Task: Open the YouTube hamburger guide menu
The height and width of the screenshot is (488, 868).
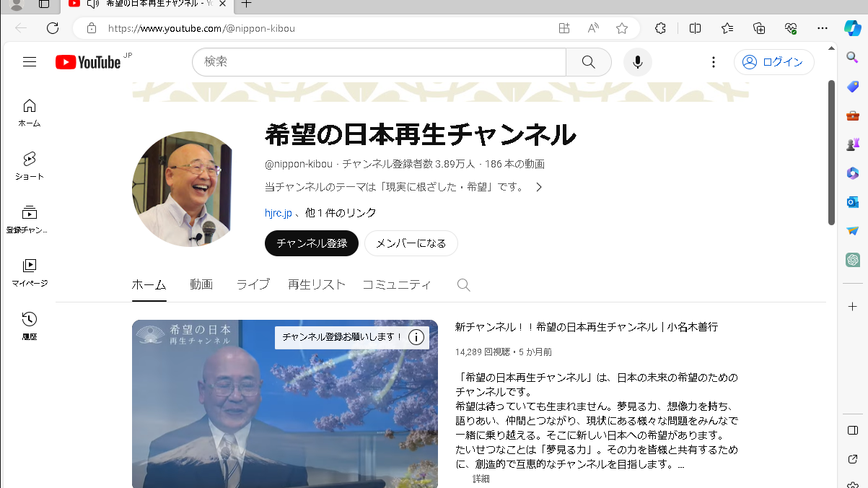Action: (30, 62)
